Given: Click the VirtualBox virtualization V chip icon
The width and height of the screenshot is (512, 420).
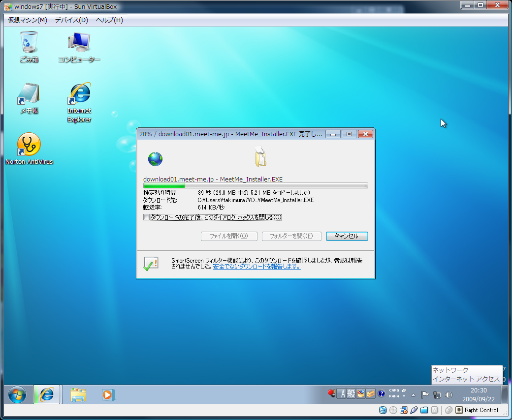Looking at the screenshot, I should point(434,410).
